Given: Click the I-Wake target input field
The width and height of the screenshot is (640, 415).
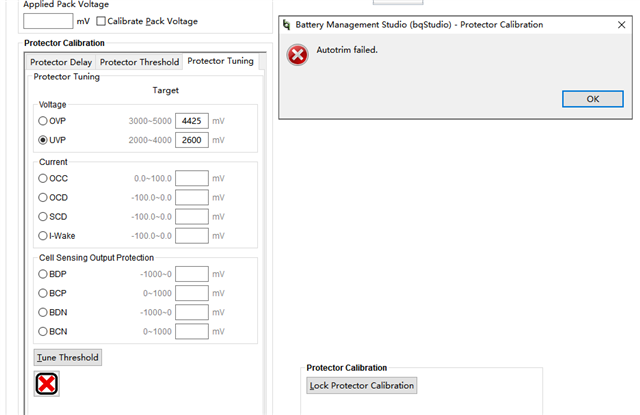Looking at the screenshot, I should (192, 236).
